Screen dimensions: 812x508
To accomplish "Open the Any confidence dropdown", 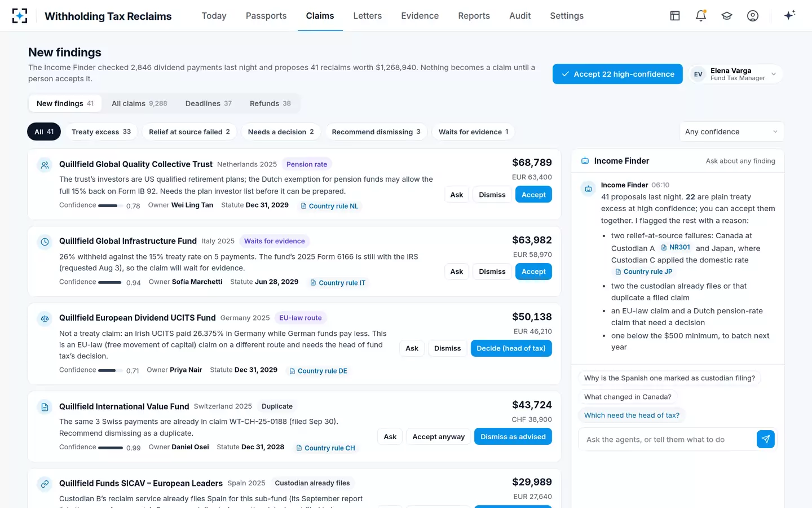I will click(x=731, y=132).
